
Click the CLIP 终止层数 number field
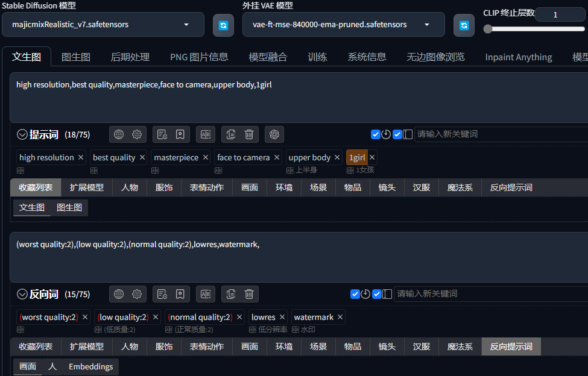pyautogui.click(x=560, y=14)
